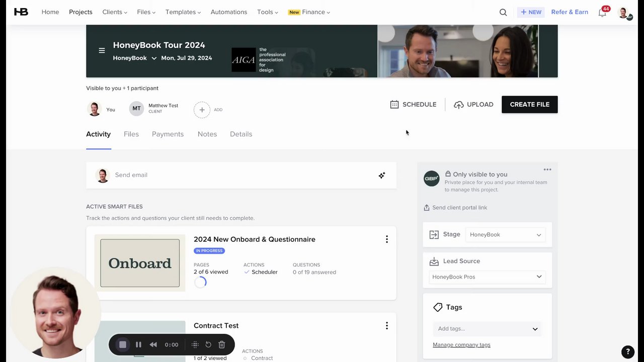The height and width of the screenshot is (362, 644).
Task: Open three-dot menu for Contract Test
Action: coord(387,326)
